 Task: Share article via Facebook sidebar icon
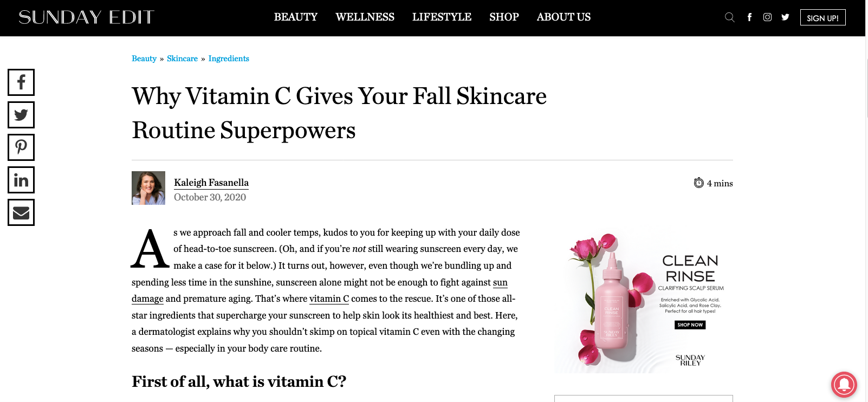pos(21,82)
